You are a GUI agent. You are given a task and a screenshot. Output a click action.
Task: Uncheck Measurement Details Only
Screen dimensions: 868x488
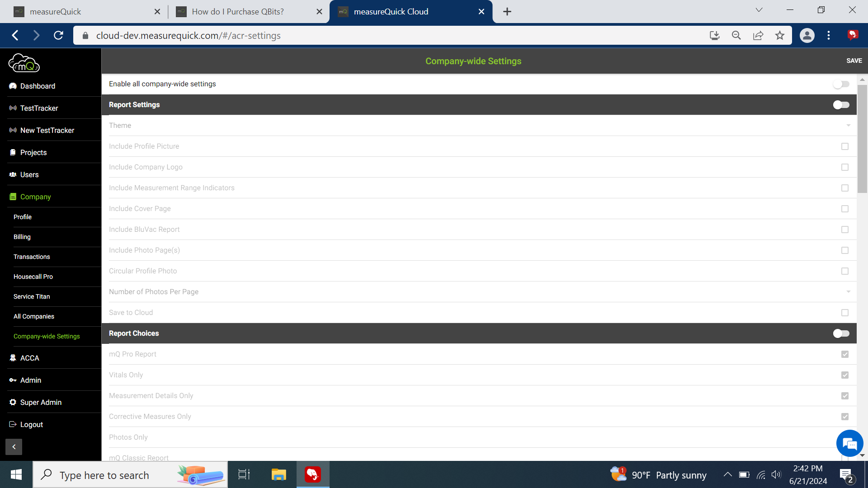(845, 396)
